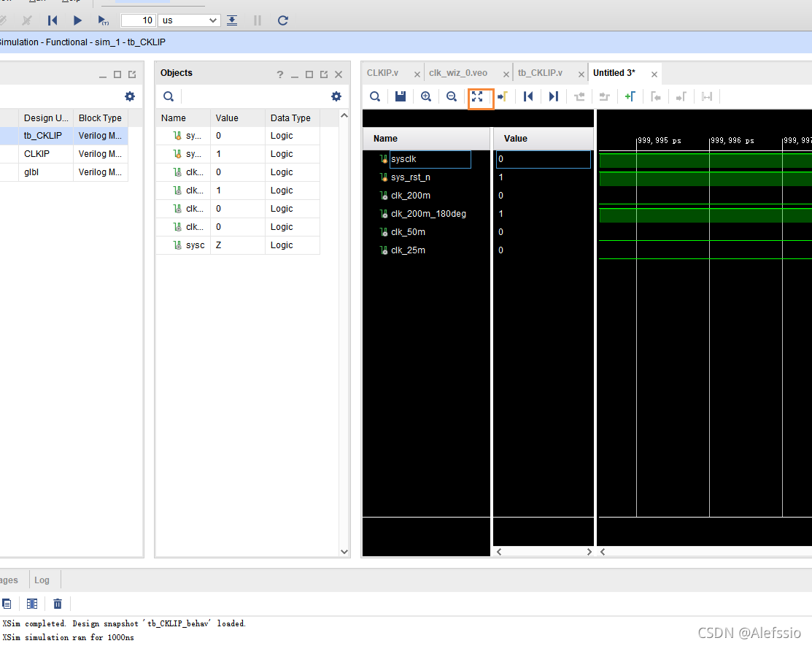Open the Log tab at the bottom
Screen dimensions: 812x646
[x=42, y=580]
